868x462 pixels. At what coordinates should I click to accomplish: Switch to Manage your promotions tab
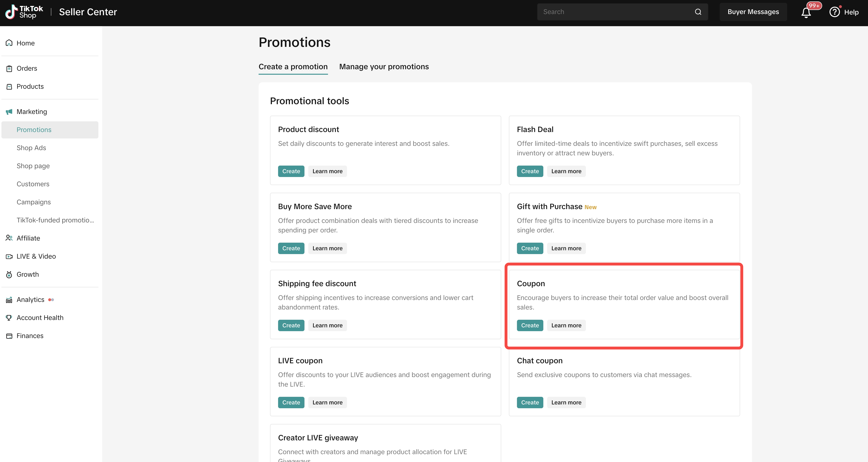[x=384, y=67]
